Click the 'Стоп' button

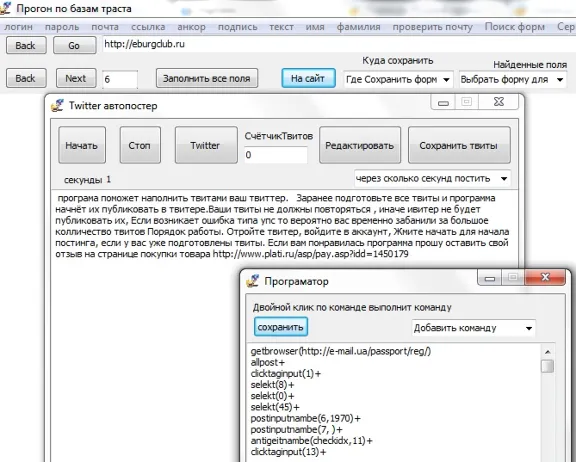pyautogui.click(x=140, y=145)
